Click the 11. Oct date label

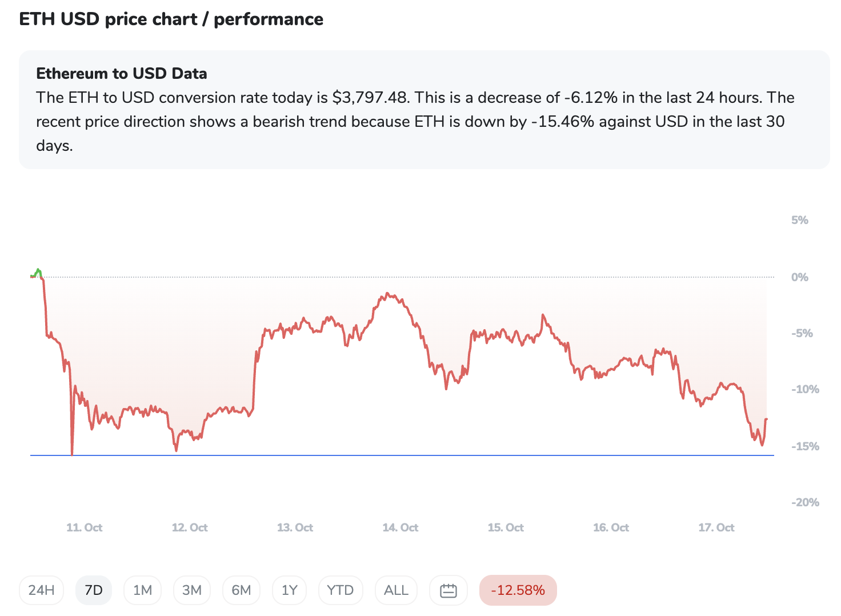coord(85,527)
